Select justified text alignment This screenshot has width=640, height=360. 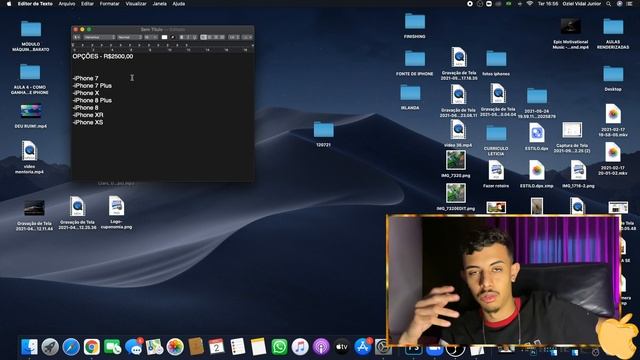click(222, 37)
